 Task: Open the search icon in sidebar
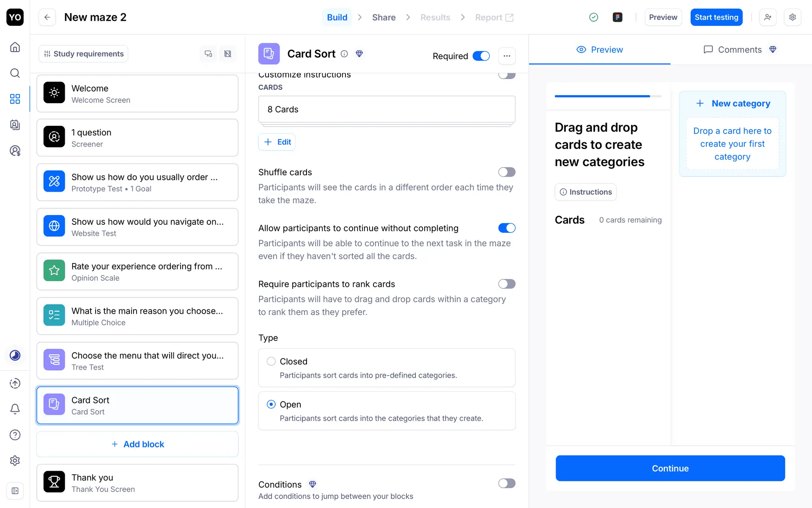click(x=15, y=73)
